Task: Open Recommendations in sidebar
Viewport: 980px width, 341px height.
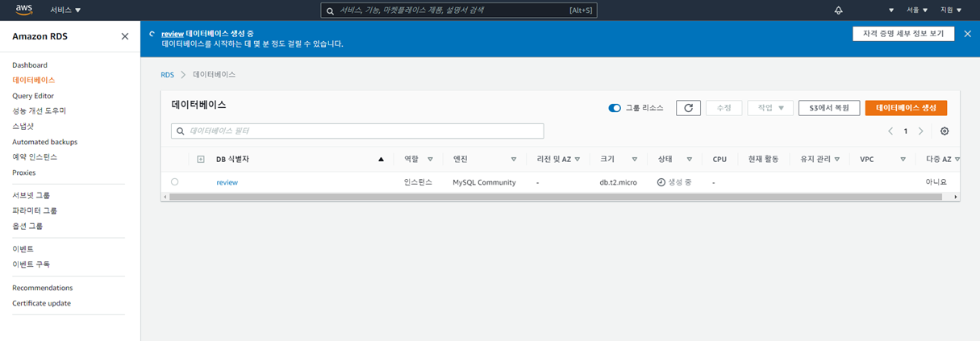Action: (x=42, y=288)
